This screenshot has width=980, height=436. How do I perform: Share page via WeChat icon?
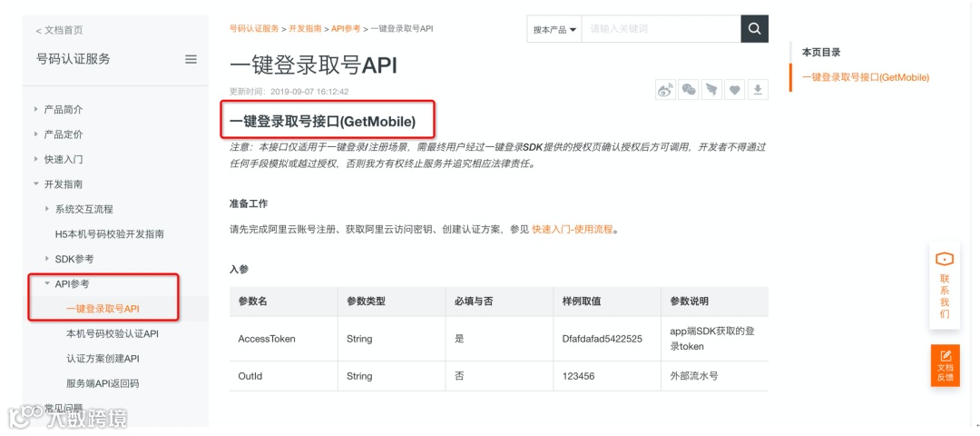point(689,90)
